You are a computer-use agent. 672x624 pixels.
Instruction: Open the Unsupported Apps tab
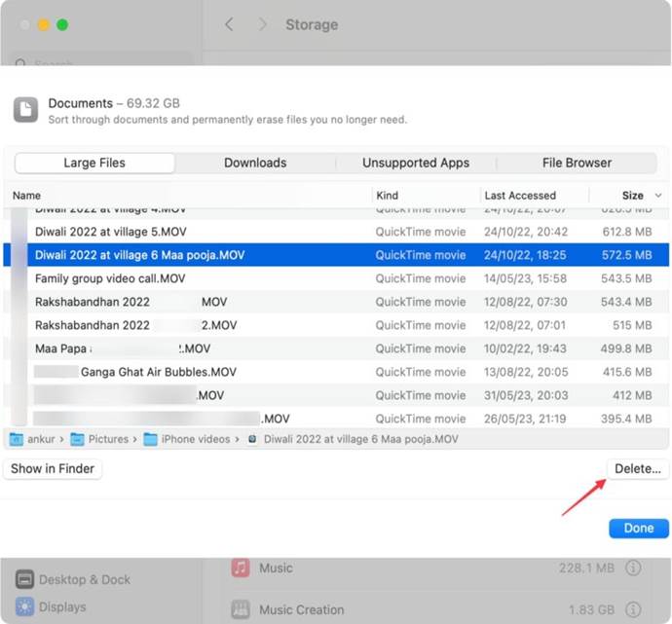(x=416, y=163)
